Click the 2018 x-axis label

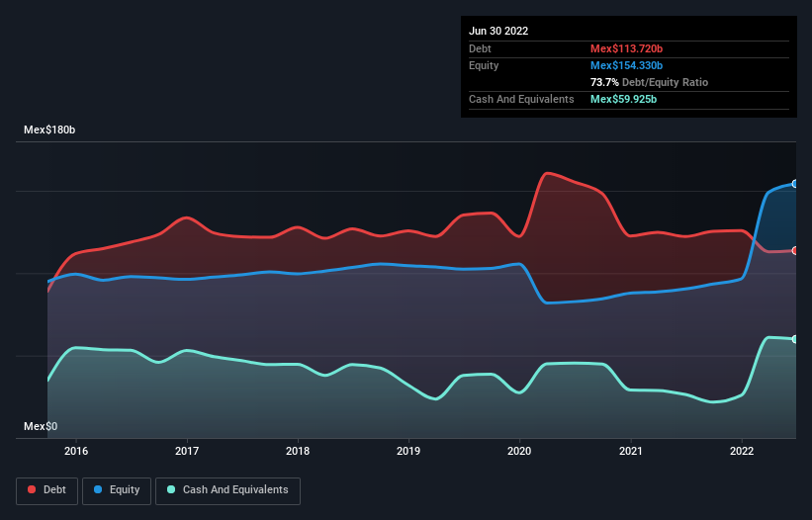(298, 451)
